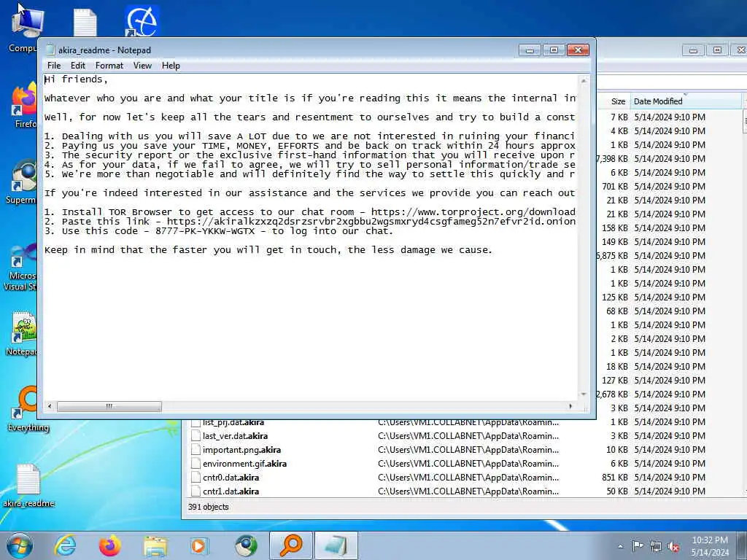Launch Firefox from taskbar

(109, 545)
